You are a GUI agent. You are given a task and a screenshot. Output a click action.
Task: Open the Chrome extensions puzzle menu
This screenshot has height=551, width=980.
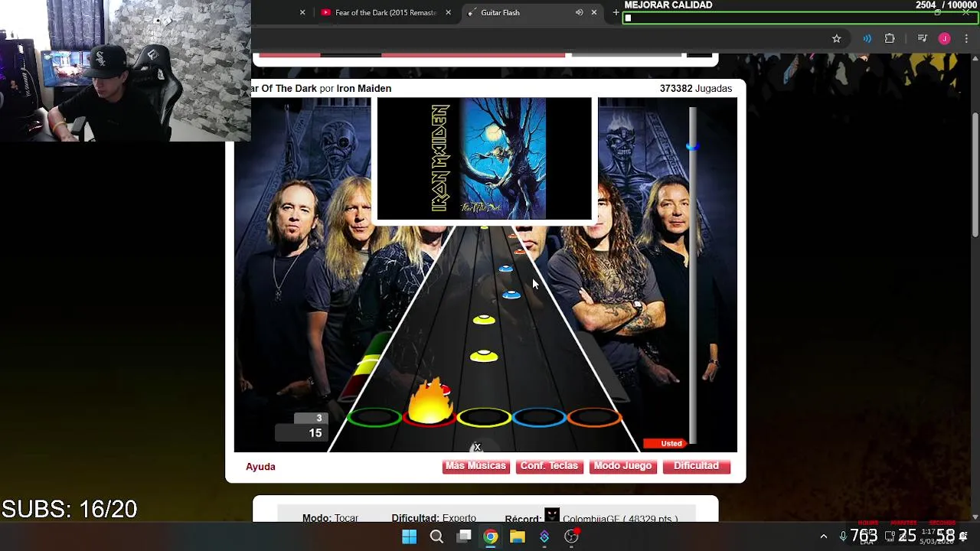coord(890,38)
